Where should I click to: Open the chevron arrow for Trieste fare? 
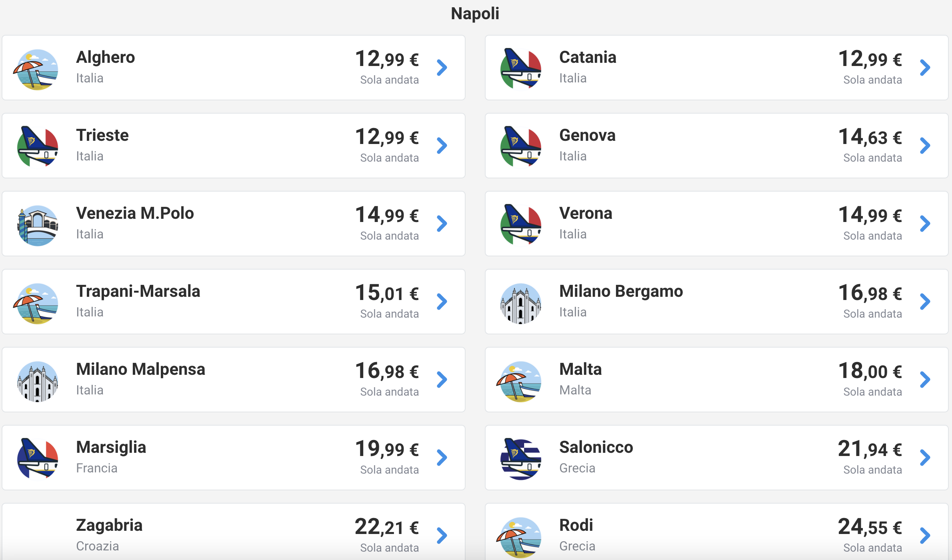click(442, 146)
